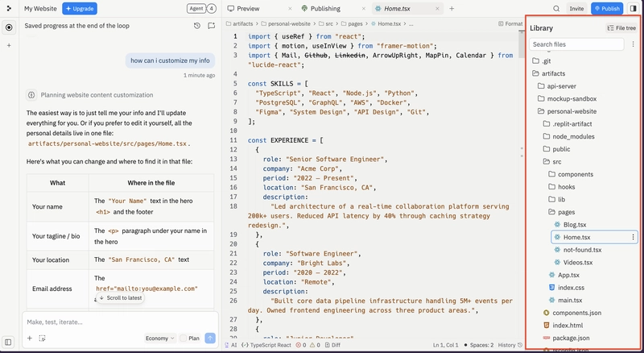Click the planning step icon in chat
644x353 pixels.
pos(31,95)
